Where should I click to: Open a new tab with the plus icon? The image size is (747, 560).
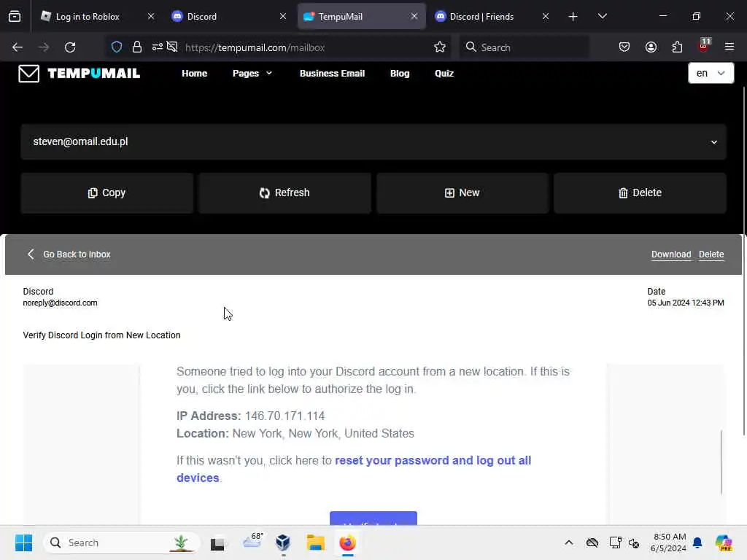pyautogui.click(x=573, y=17)
